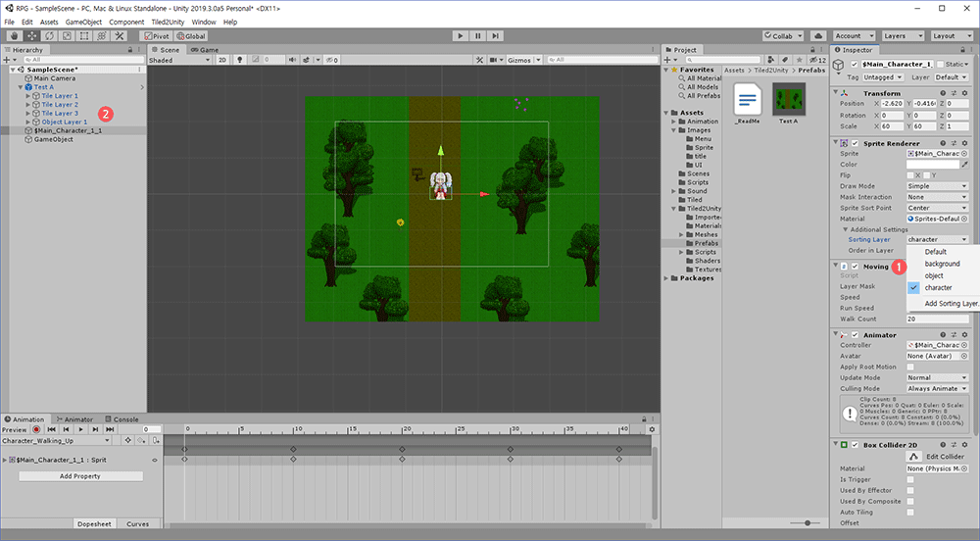Check Flip X checkbox
This screenshot has width=980, height=541.
pyautogui.click(x=910, y=175)
